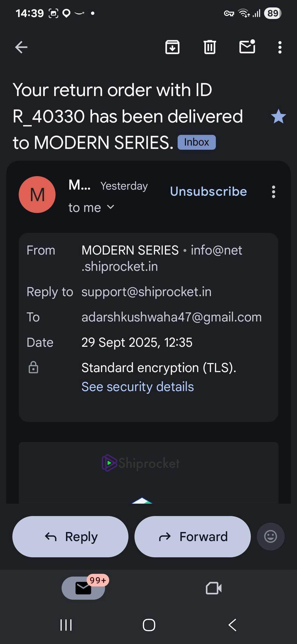
Task: Tap the Inbox label chip
Action: point(197,142)
